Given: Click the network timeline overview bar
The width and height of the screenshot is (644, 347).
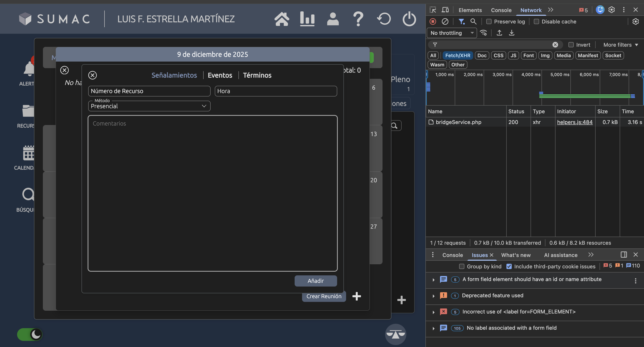Looking at the screenshot, I should tap(585, 96).
